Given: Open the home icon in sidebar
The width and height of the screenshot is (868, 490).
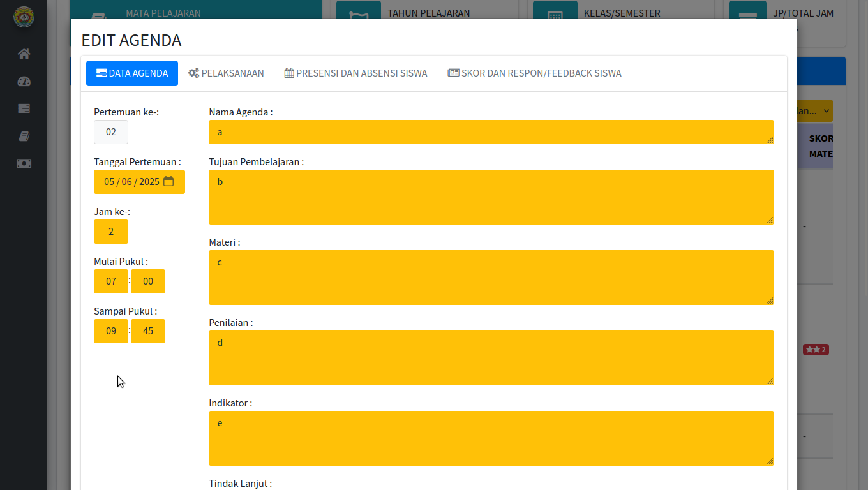Looking at the screenshot, I should [x=24, y=54].
